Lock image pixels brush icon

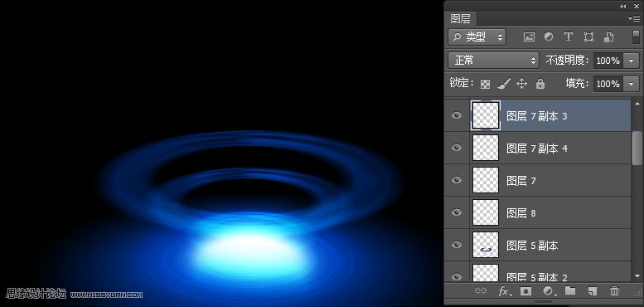click(504, 84)
